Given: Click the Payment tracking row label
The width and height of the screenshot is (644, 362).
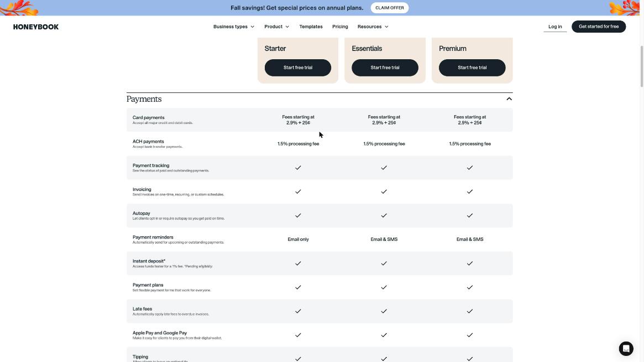Looking at the screenshot, I should tap(151, 166).
